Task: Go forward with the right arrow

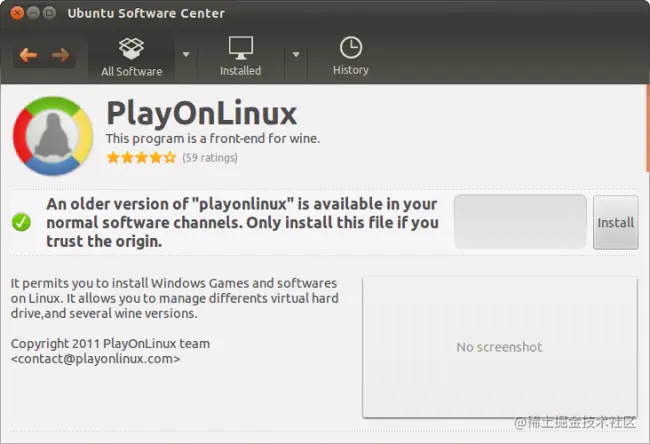Action: [61, 55]
